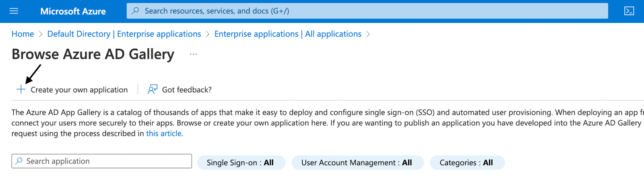Go to Home breadcrumb

click(23, 34)
